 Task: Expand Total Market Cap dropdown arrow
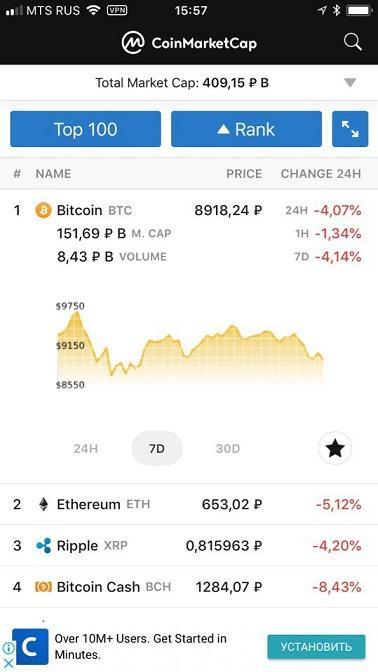pyautogui.click(x=350, y=83)
